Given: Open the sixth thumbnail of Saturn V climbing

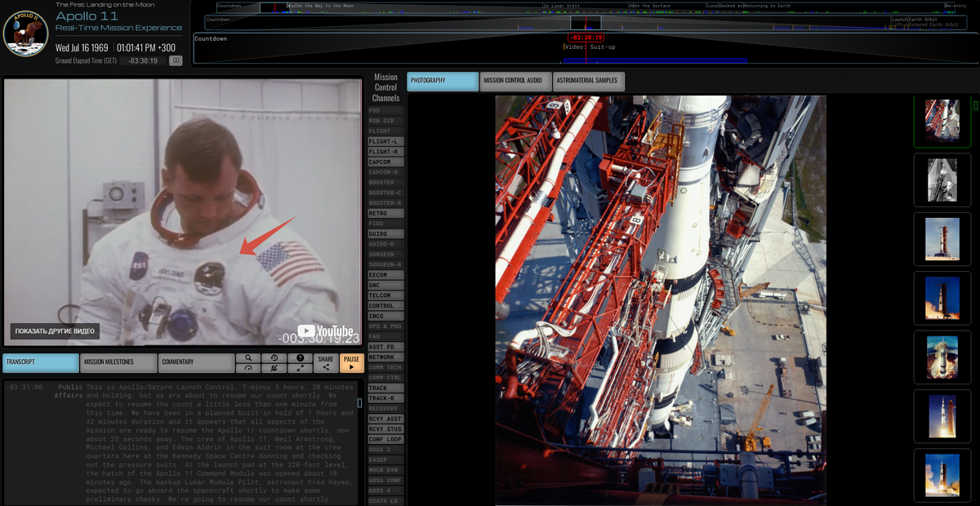Looking at the screenshot, I should pos(942,415).
